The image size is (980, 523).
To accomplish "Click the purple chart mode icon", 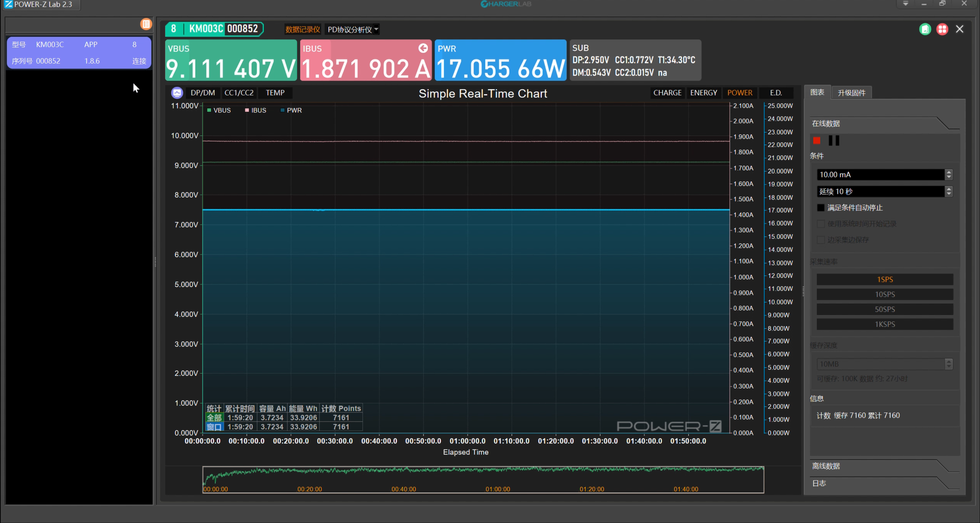I will click(177, 93).
